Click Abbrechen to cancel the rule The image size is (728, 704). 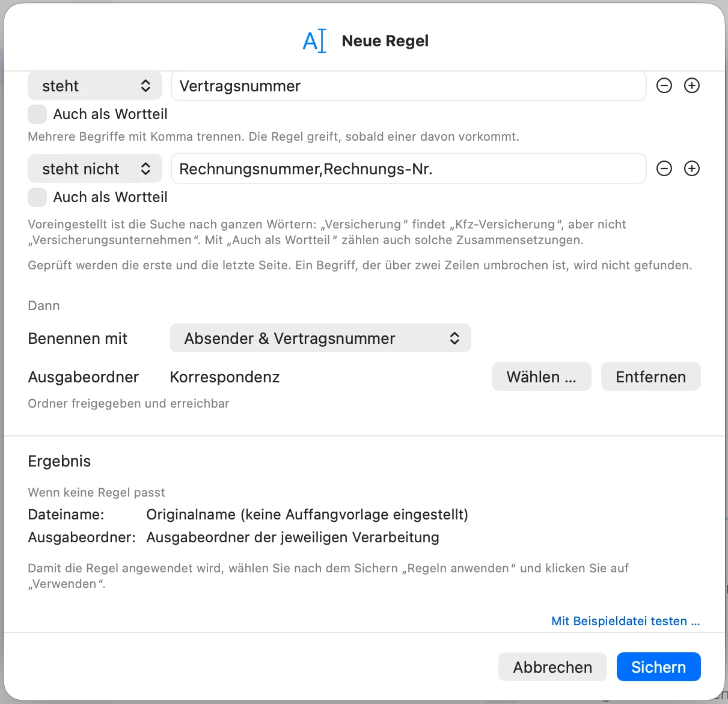point(552,667)
